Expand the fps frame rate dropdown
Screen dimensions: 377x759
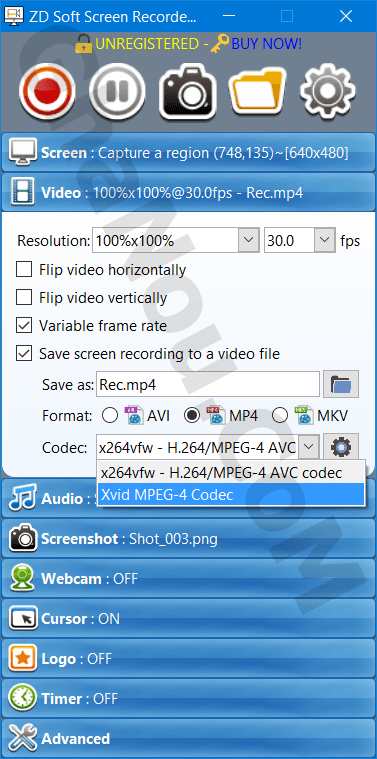point(324,240)
